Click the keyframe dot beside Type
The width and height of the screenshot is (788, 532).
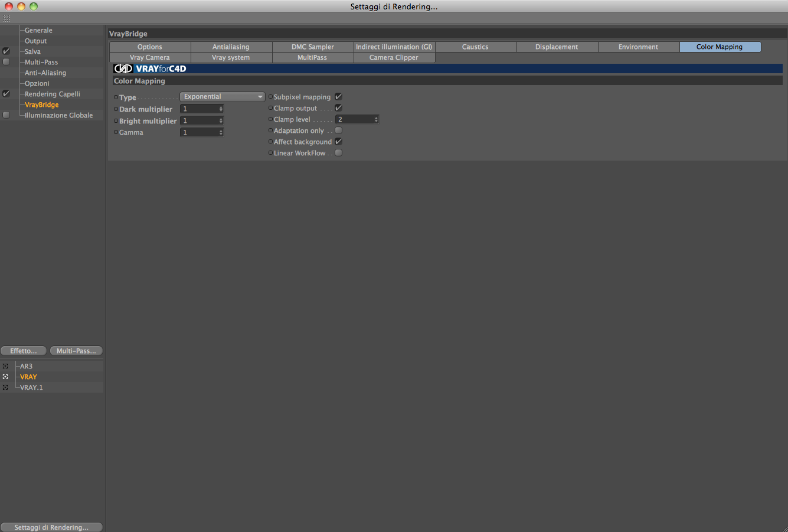116,97
